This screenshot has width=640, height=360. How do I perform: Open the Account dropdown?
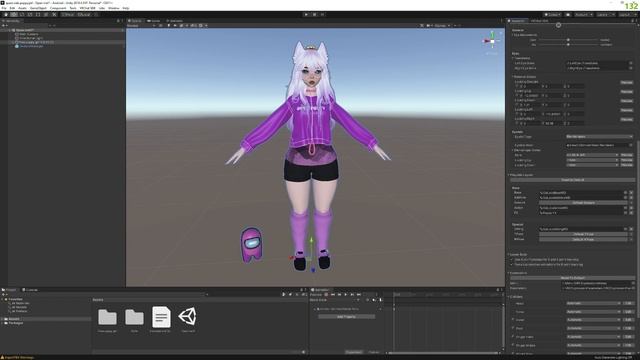click(583, 14)
